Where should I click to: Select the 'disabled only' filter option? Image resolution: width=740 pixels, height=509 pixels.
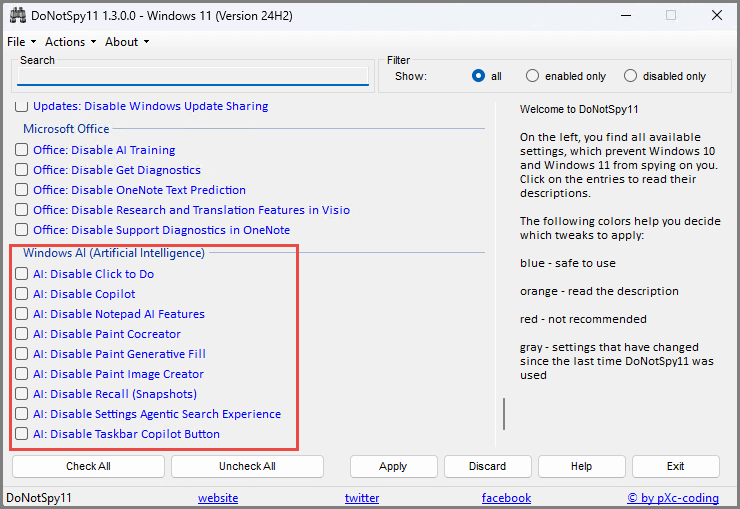(630, 76)
